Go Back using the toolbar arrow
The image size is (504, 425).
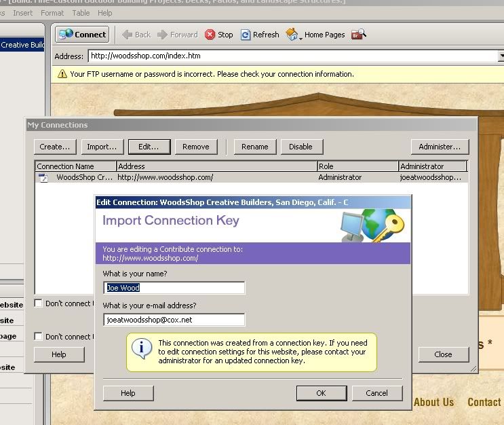[136, 35]
